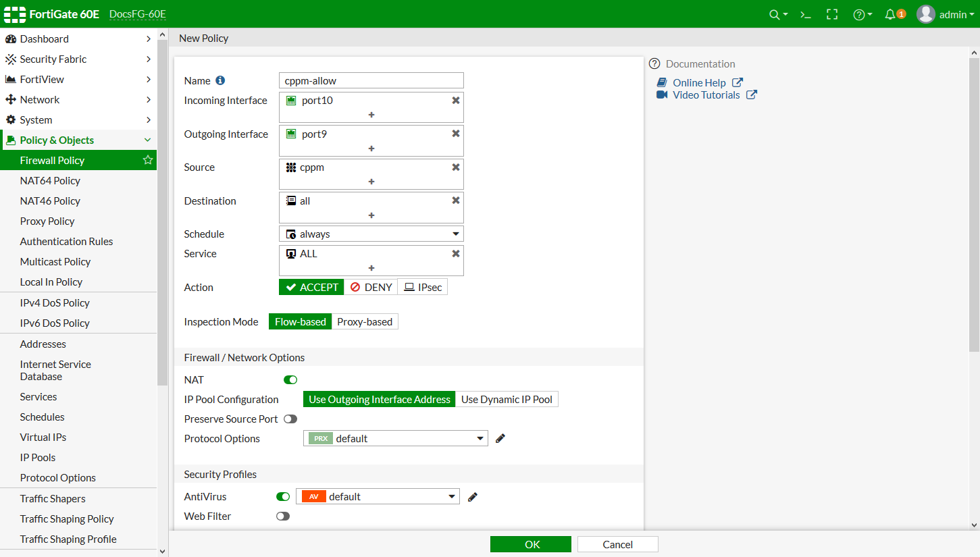Cancel the new policy
Screen dimensions: 980x557
pyautogui.click(x=617, y=544)
